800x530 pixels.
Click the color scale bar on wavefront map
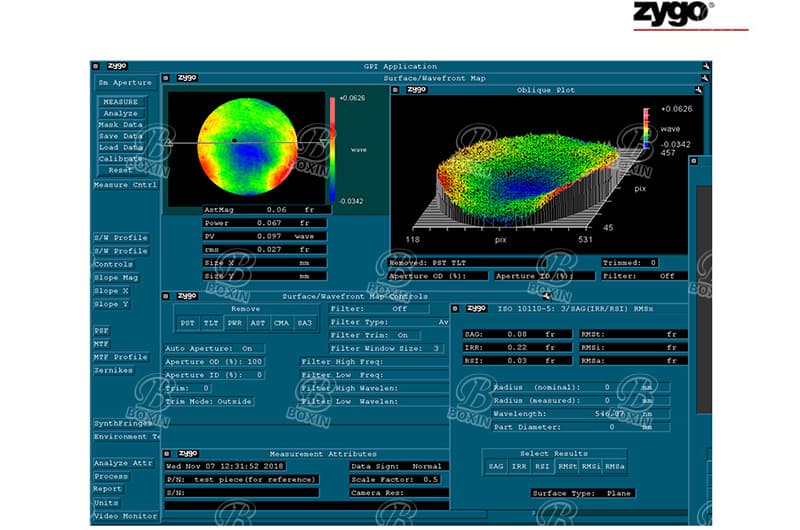[334, 147]
